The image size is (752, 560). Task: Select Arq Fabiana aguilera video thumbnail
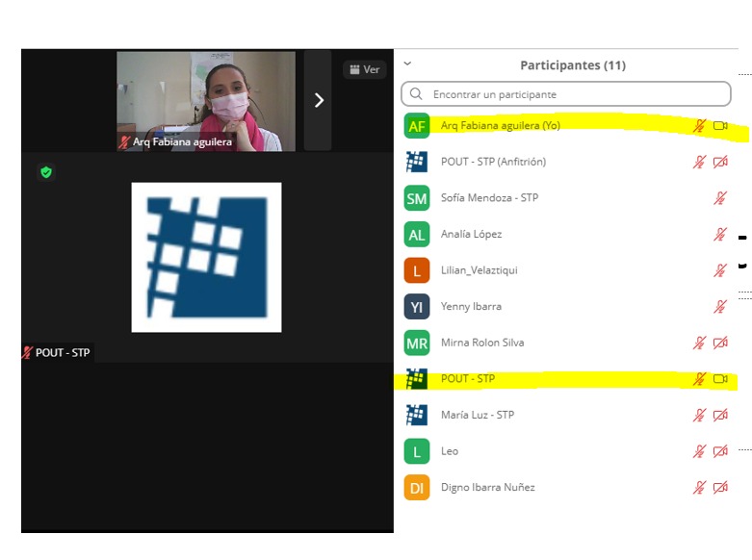[206, 101]
